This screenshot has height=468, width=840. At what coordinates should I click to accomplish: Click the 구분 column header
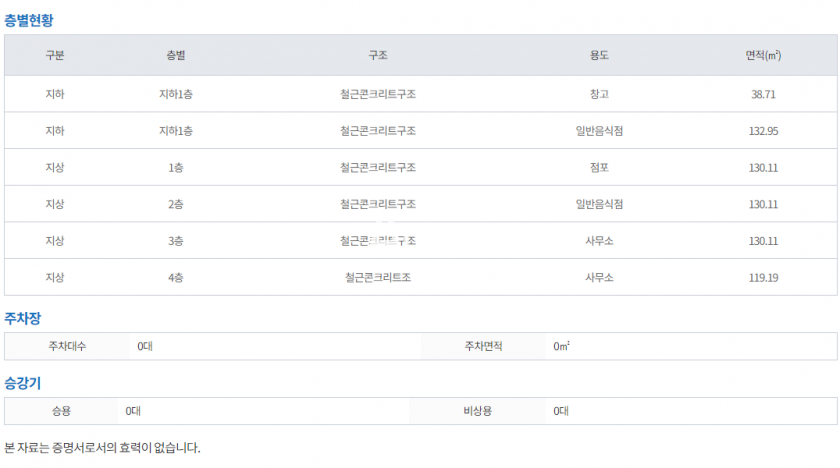[55, 56]
